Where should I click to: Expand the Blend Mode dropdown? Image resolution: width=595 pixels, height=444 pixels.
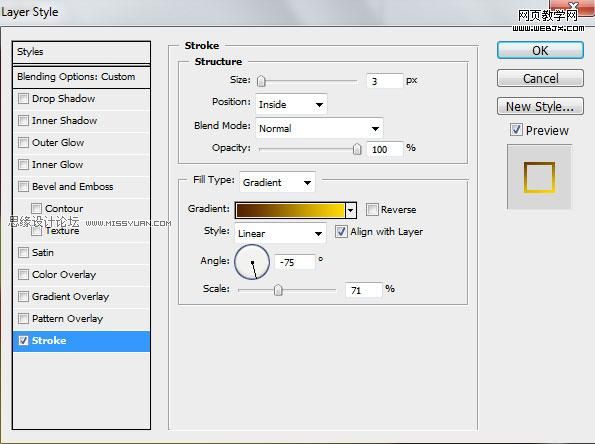(x=319, y=128)
